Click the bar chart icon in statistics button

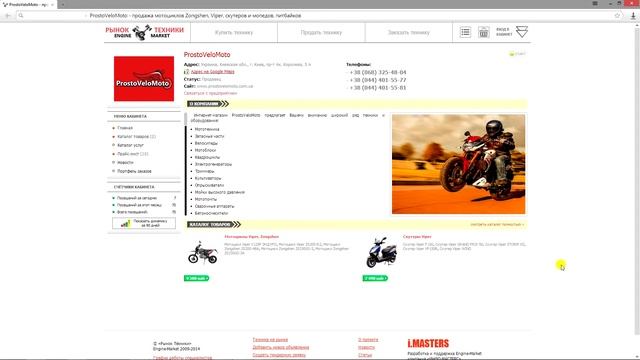[125, 223]
